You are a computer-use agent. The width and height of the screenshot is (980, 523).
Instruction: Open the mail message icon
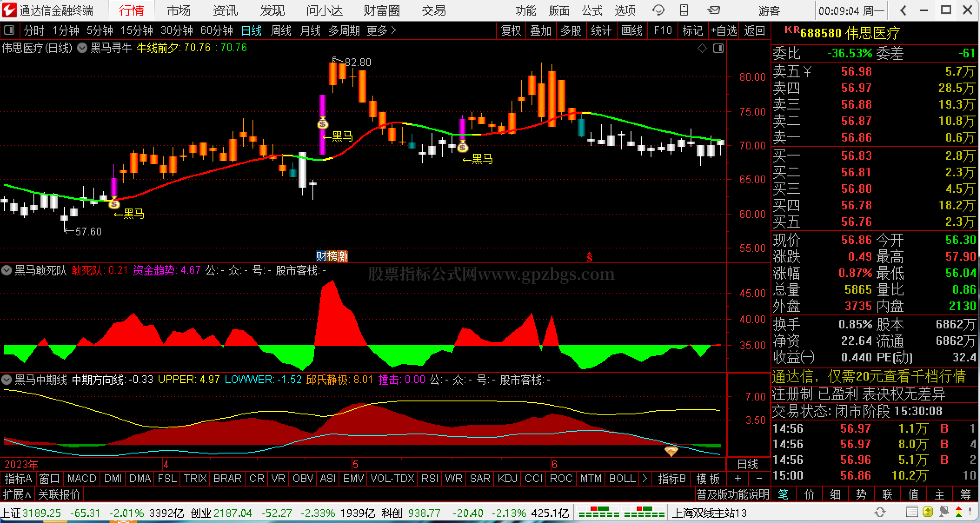click(x=713, y=10)
